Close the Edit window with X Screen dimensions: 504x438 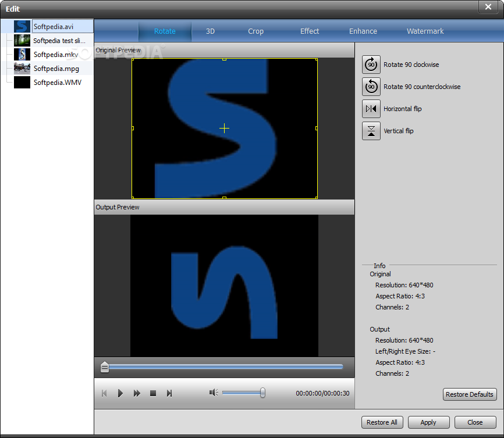tap(488, 7)
